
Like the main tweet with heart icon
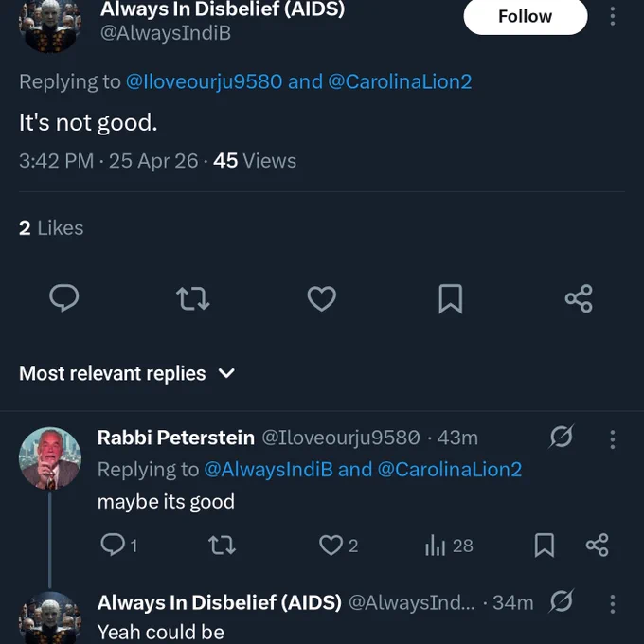pyautogui.click(x=322, y=298)
